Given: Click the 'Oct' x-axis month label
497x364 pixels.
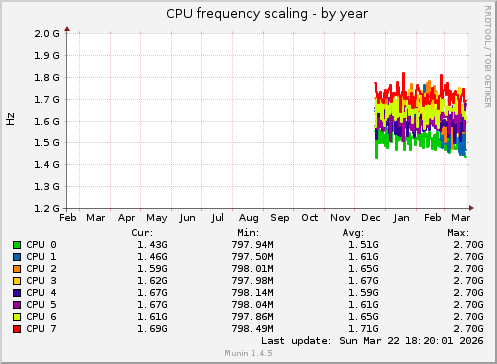Looking at the screenshot, I should 310,218.
